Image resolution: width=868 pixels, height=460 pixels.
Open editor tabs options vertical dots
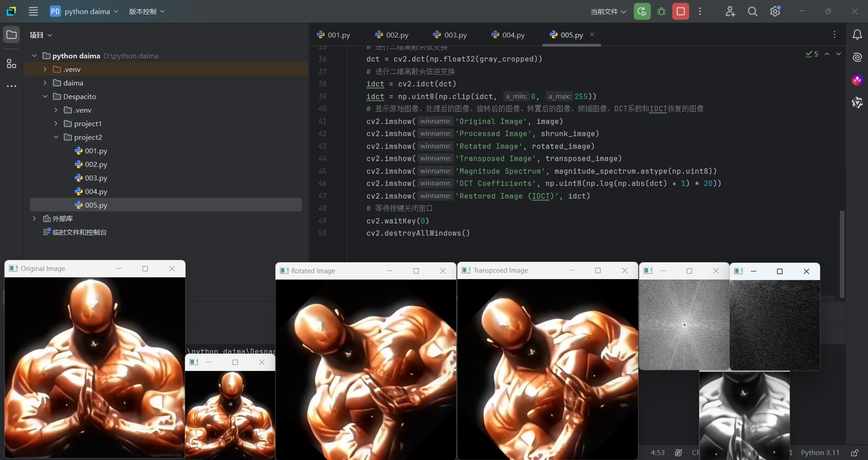click(835, 35)
